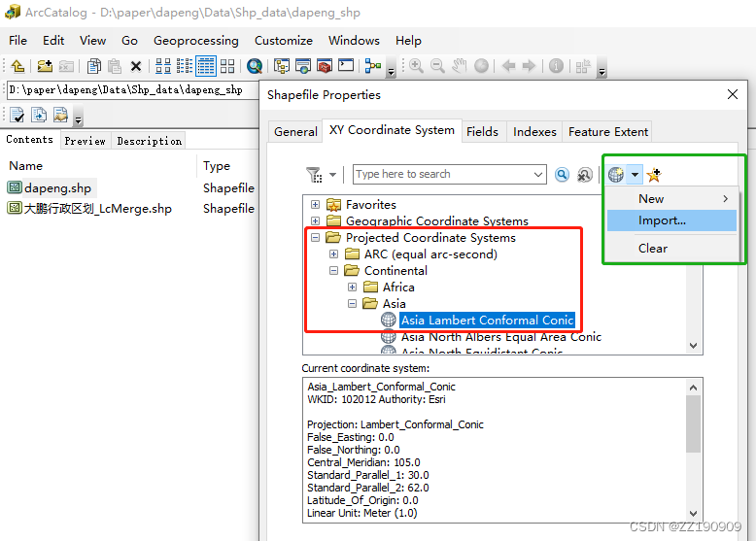Click the Zoom In magnifier icon
This screenshot has height=541, width=756.
pos(416,66)
